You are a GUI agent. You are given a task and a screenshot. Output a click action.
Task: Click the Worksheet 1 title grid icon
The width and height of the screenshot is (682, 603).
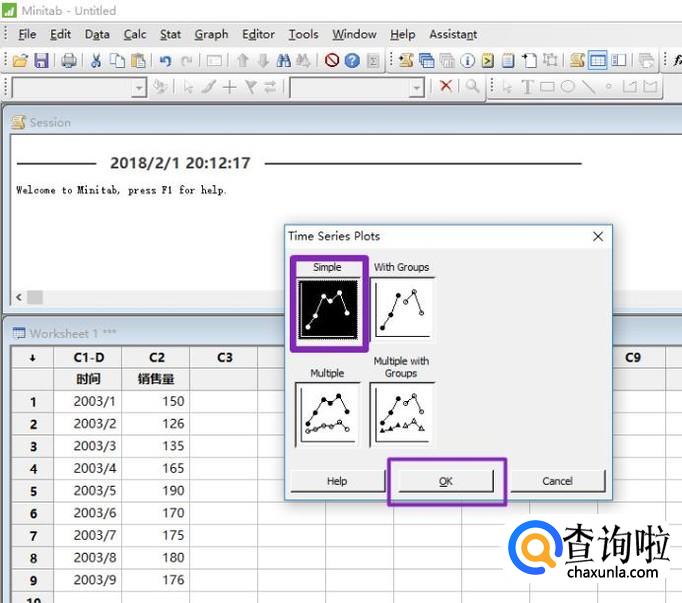pyautogui.click(x=19, y=333)
